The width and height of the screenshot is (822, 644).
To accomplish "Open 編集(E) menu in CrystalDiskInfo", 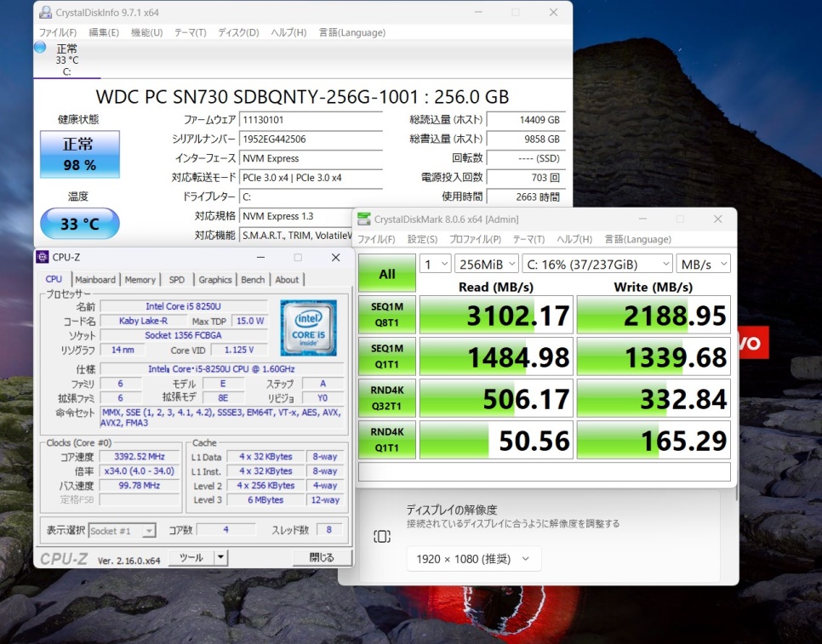I will [104, 32].
